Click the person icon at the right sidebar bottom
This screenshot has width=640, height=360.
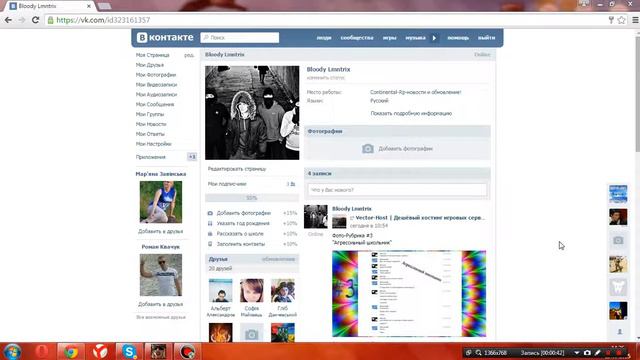620,332
